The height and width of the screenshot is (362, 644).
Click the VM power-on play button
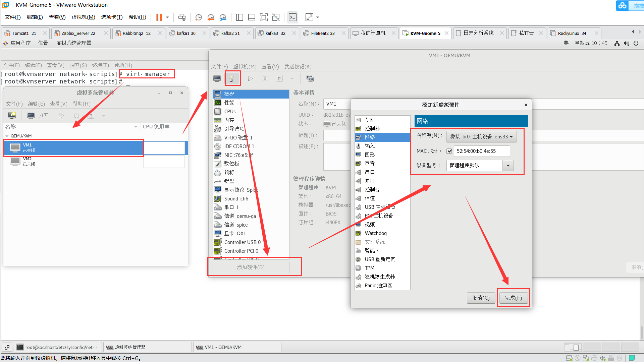[x=250, y=78]
